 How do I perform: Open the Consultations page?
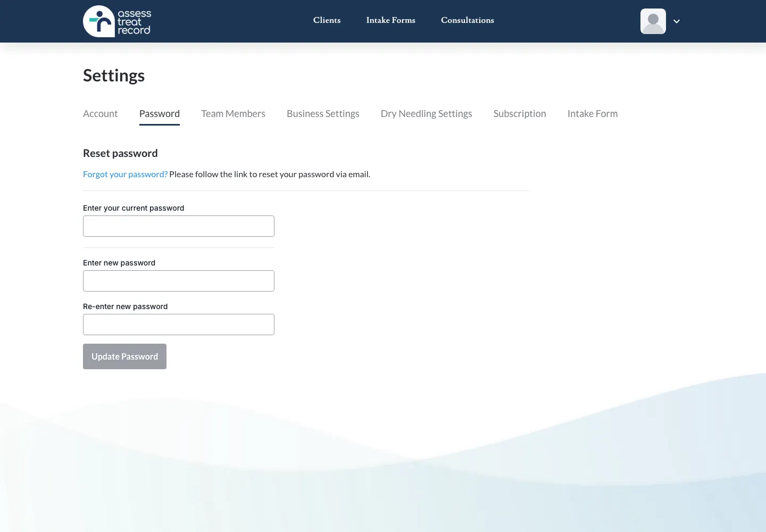(x=468, y=20)
